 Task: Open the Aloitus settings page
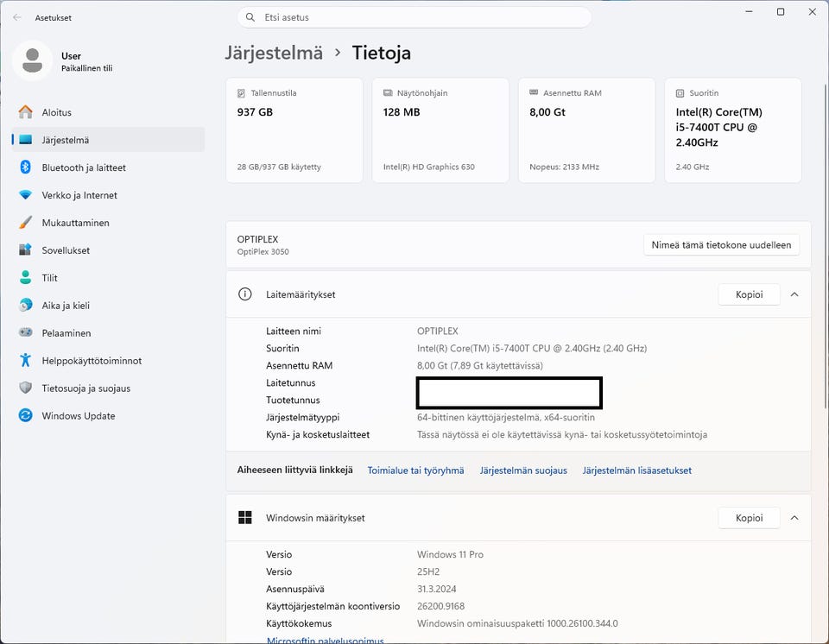108,112
